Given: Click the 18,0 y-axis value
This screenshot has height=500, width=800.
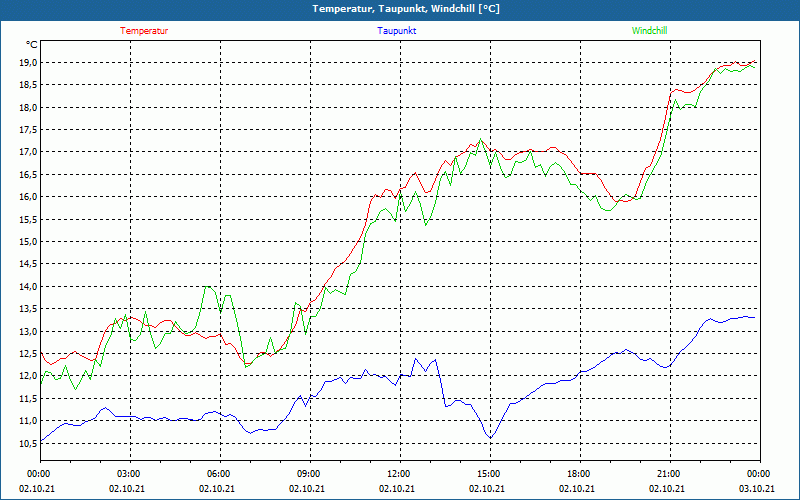Looking at the screenshot, I should coord(29,108).
